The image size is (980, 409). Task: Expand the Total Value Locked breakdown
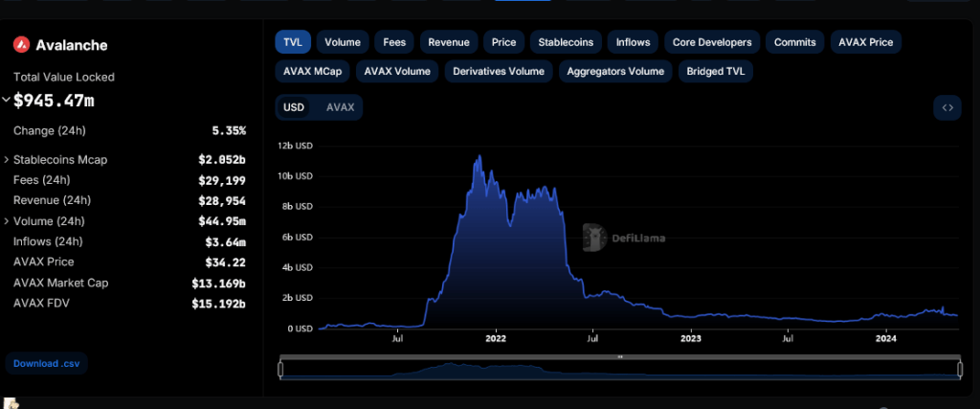[7, 100]
